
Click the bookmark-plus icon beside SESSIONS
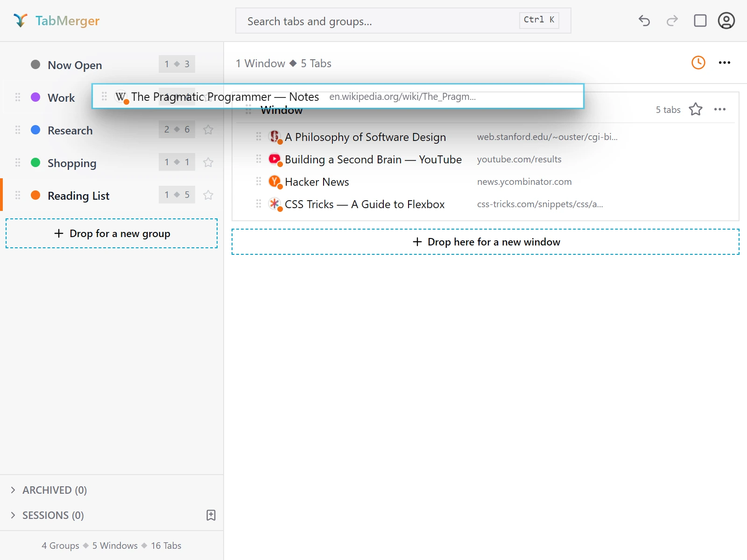(x=211, y=515)
